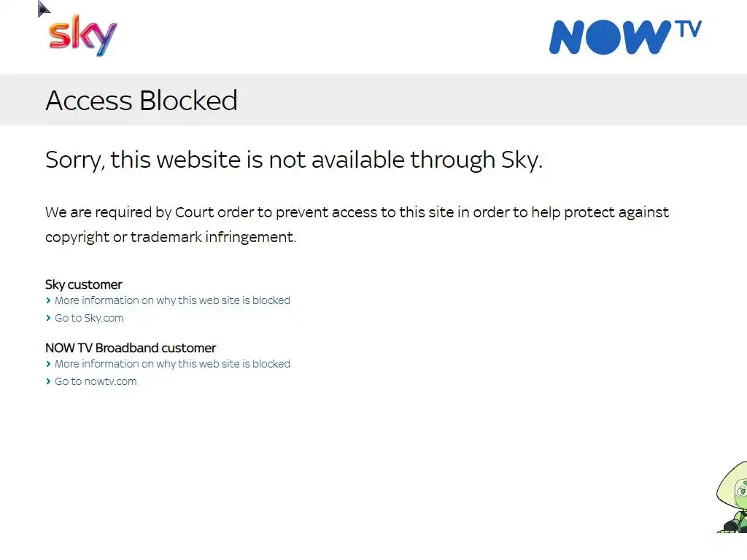This screenshot has height=560, width=747.
Task: Click the Sky logo
Action: point(82,36)
